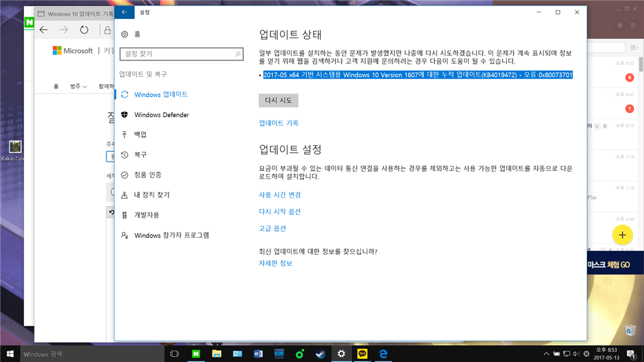The width and height of the screenshot is (644, 362).
Task: Open Edge browser on taskbar
Action: [x=383, y=354]
